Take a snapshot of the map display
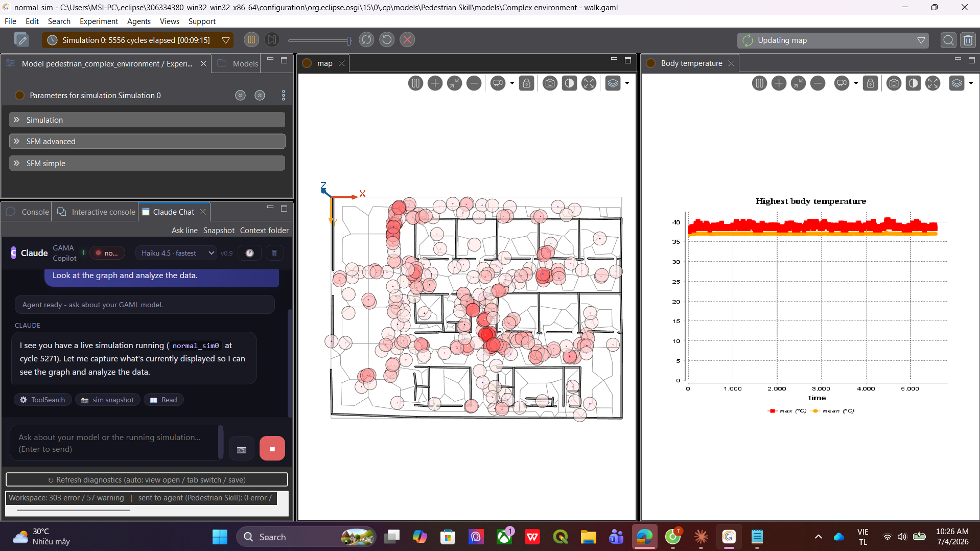980x551 pixels. (550, 83)
